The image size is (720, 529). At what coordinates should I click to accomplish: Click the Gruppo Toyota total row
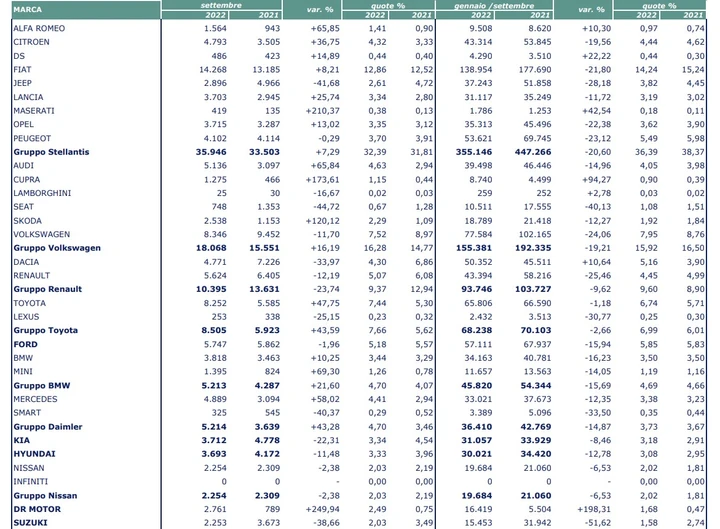[359, 331]
